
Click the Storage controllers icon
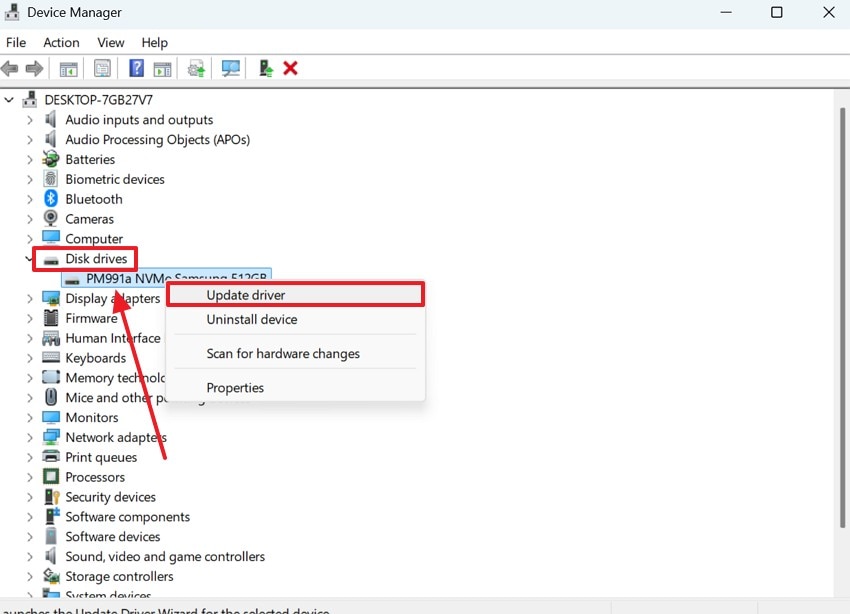pyautogui.click(x=51, y=576)
